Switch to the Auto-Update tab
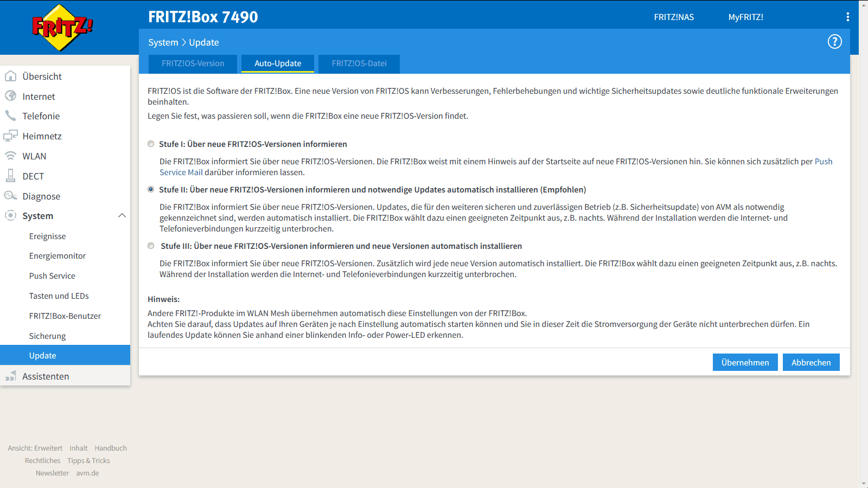Screen dimensions: 868x488 [278, 63]
